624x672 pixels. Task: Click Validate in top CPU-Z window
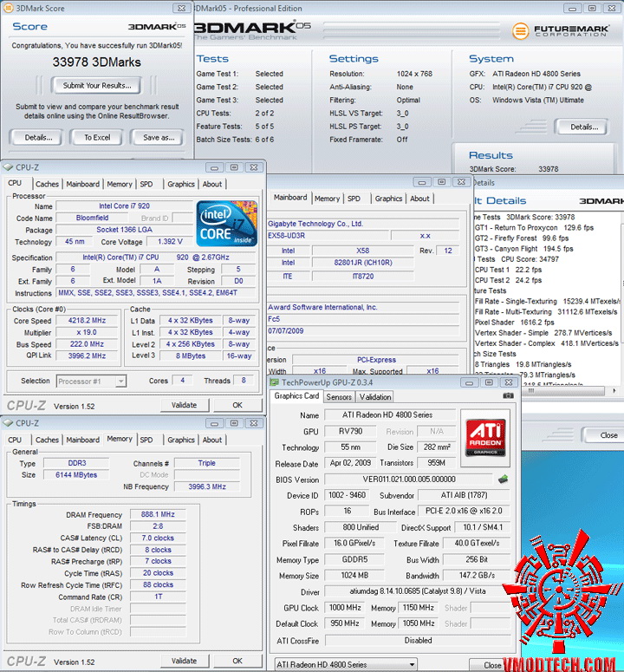184,405
